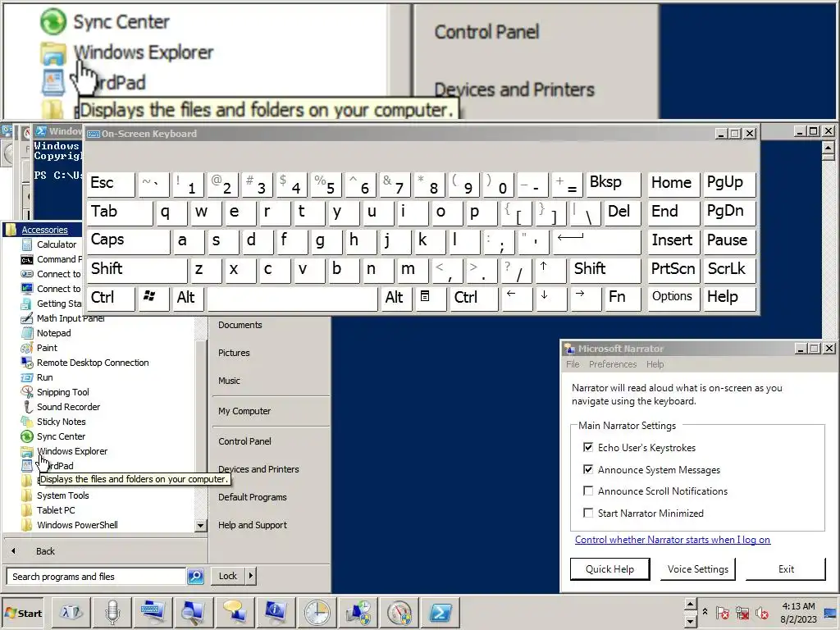
Task: Click the Quick Help button
Action: [609, 569]
